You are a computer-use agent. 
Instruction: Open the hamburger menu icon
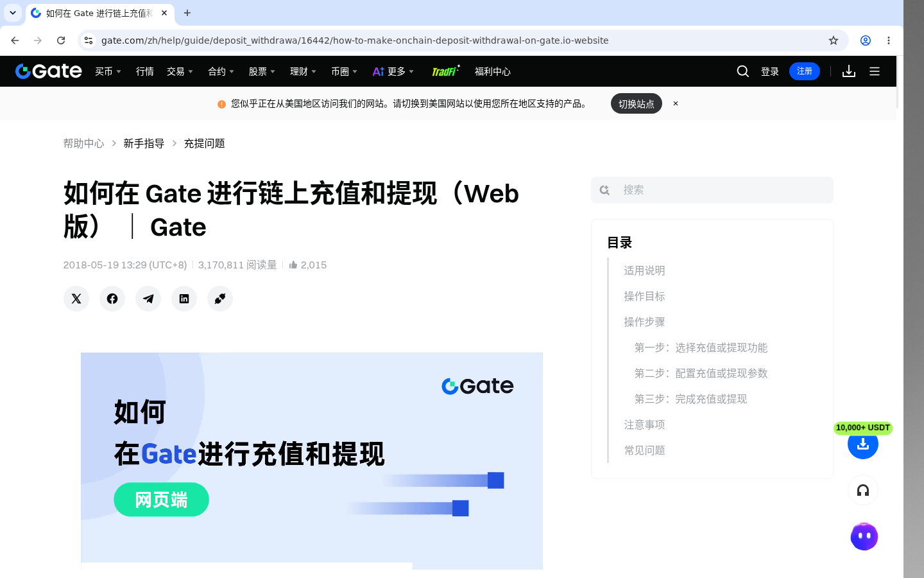pos(875,71)
